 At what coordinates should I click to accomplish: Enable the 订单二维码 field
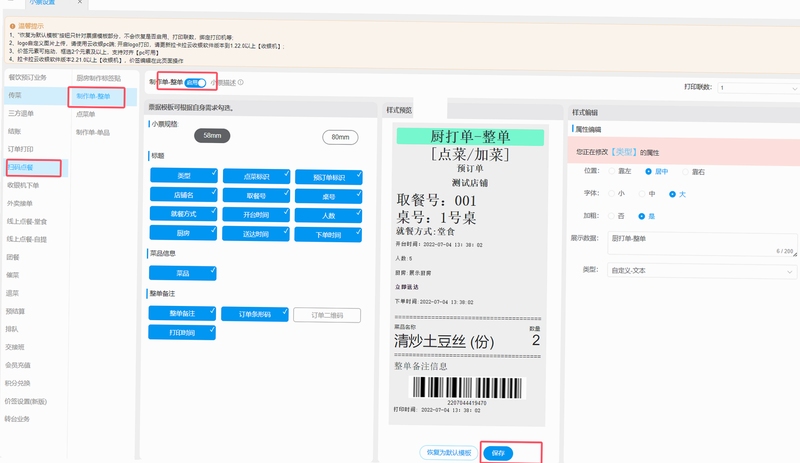coord(327,315)
